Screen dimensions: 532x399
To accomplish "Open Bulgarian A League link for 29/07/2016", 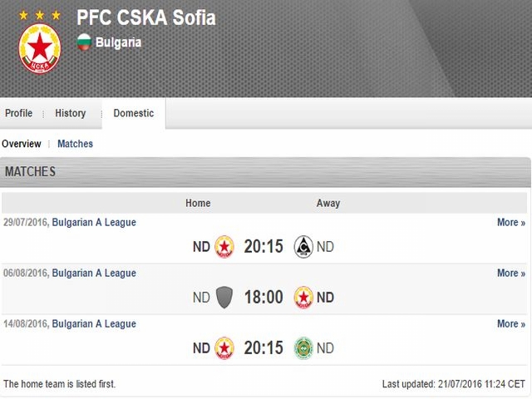I will (94, 222).
